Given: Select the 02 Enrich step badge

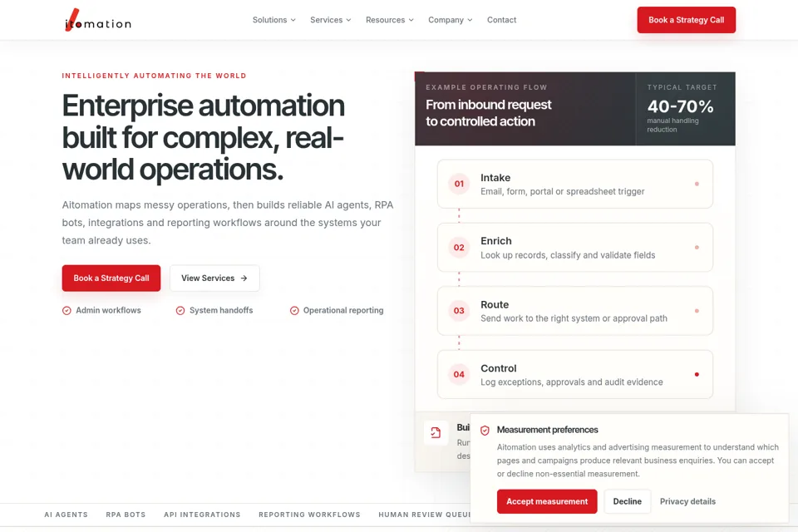Looking at the screenshot, I should click(459, 248).
